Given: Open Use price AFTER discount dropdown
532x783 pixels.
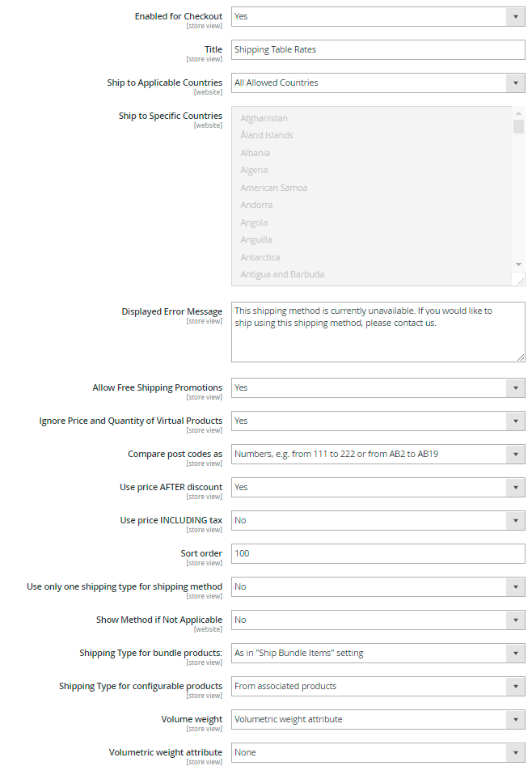Looking at the screenshot, I should pos(378,487).
